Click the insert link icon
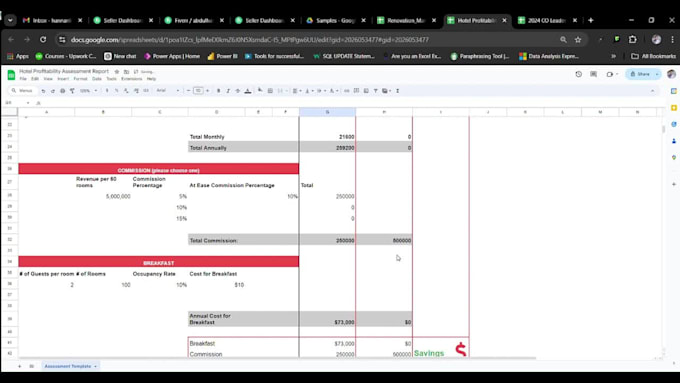Screen dimensions: 680x383 point(347,91)
